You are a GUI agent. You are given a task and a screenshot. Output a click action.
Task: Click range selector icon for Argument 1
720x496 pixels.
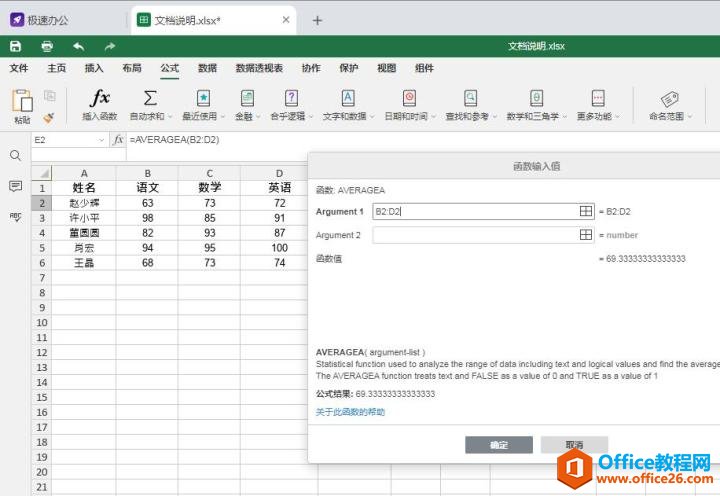pos(585,211)
